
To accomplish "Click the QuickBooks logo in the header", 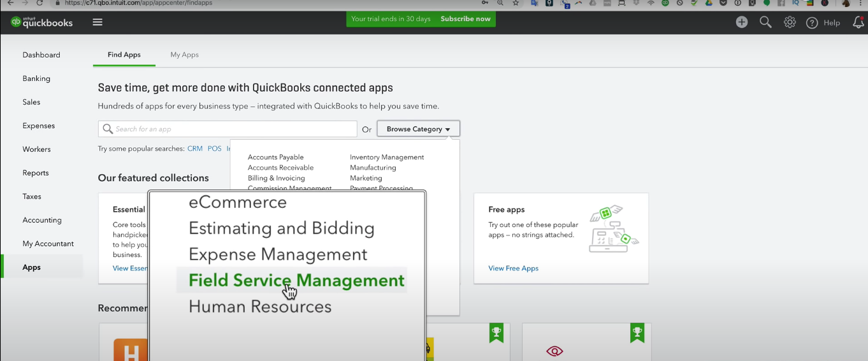I will tap(41, 22).
